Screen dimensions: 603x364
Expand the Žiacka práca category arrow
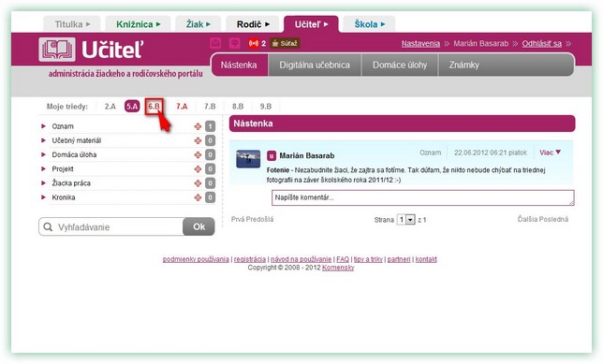tap(43, 183)
